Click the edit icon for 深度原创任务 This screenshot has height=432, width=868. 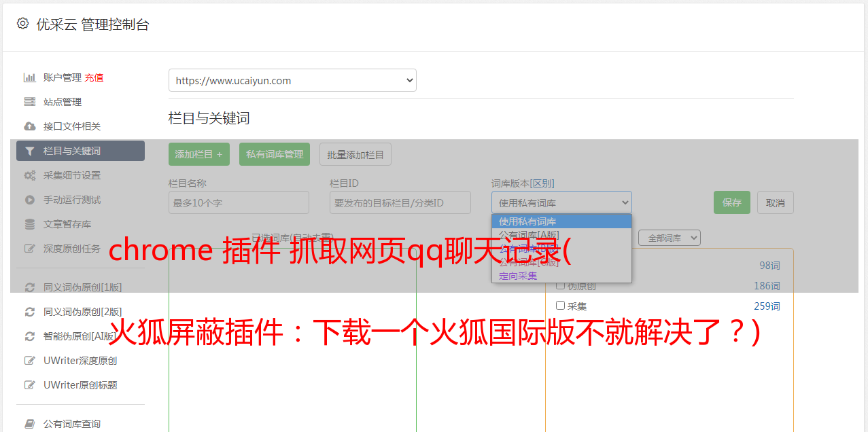coord(29,249)
